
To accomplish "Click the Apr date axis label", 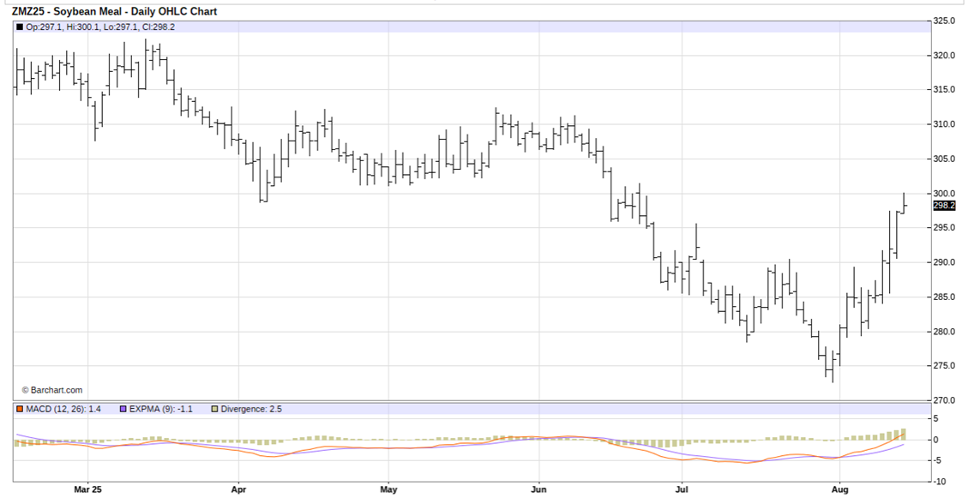I will pyautogui.click(x=238, y=489).
